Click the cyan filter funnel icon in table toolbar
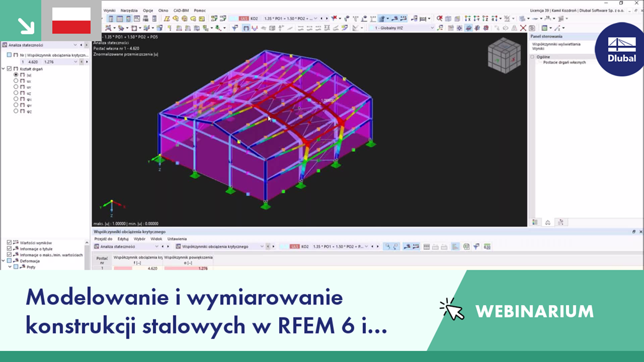Image resolution: width=644 pixels, height=362 pixels. 476,247
